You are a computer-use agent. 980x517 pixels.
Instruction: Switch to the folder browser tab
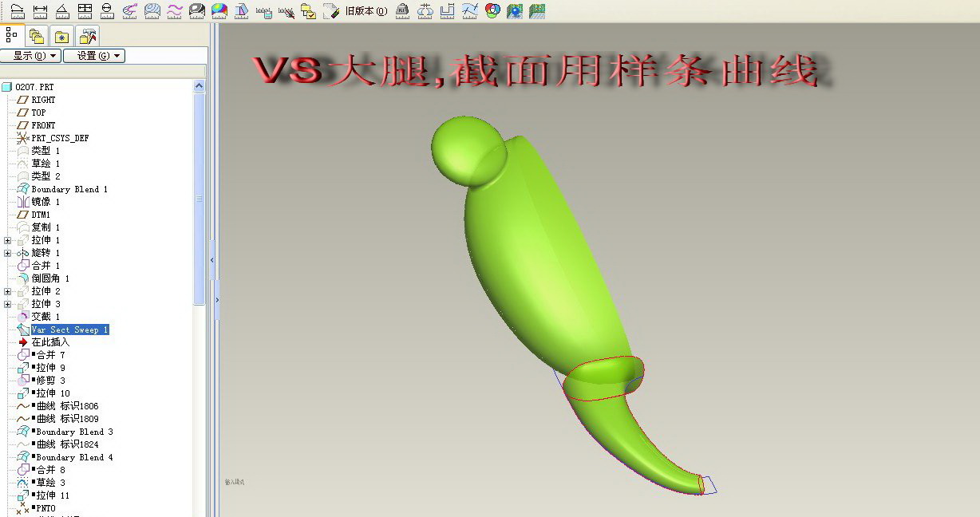click(x=37, y=36)
